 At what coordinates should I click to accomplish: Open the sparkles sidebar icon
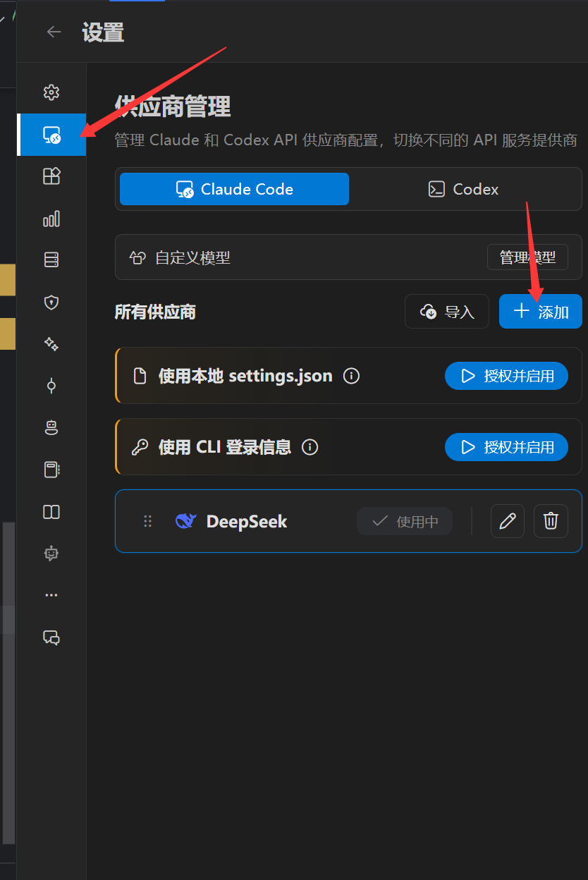point(51,344)
